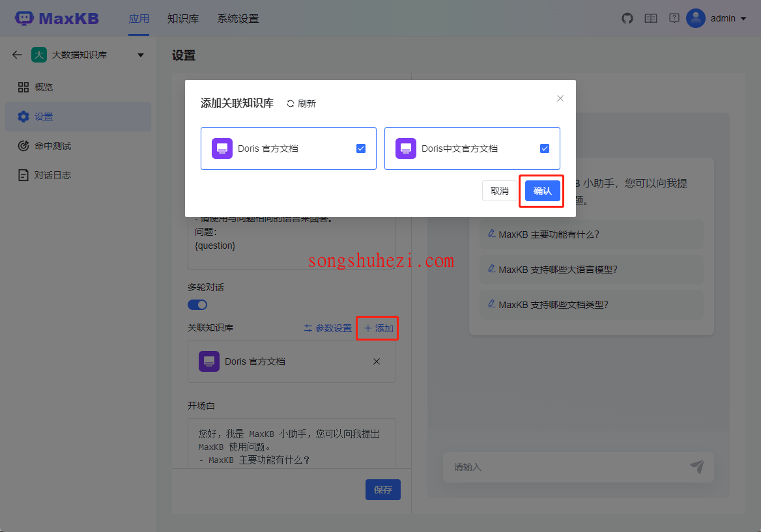Refresh the knowledge base list with 刷新

[x=302, y=104]
